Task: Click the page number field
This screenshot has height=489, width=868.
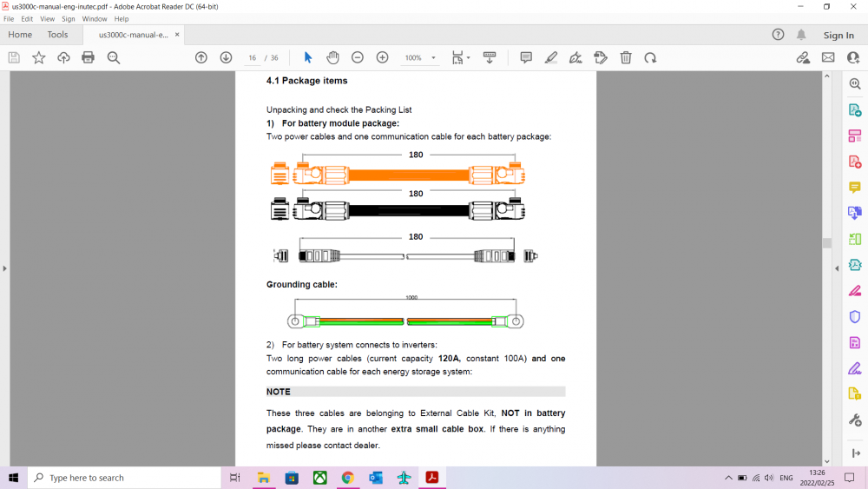Action: point(252,57)
